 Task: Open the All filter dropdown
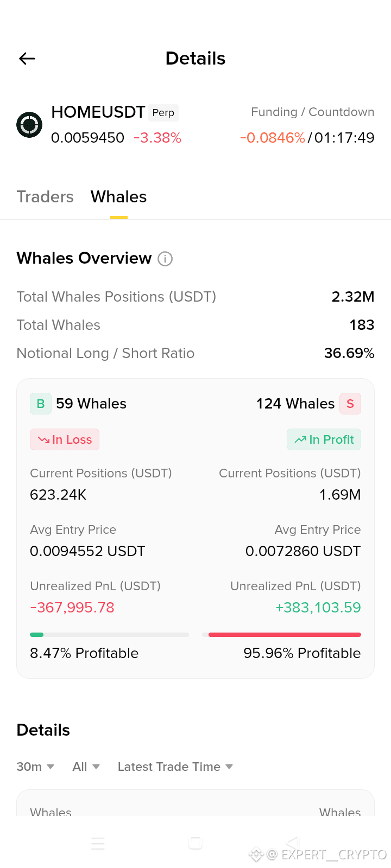pos(86,767)
